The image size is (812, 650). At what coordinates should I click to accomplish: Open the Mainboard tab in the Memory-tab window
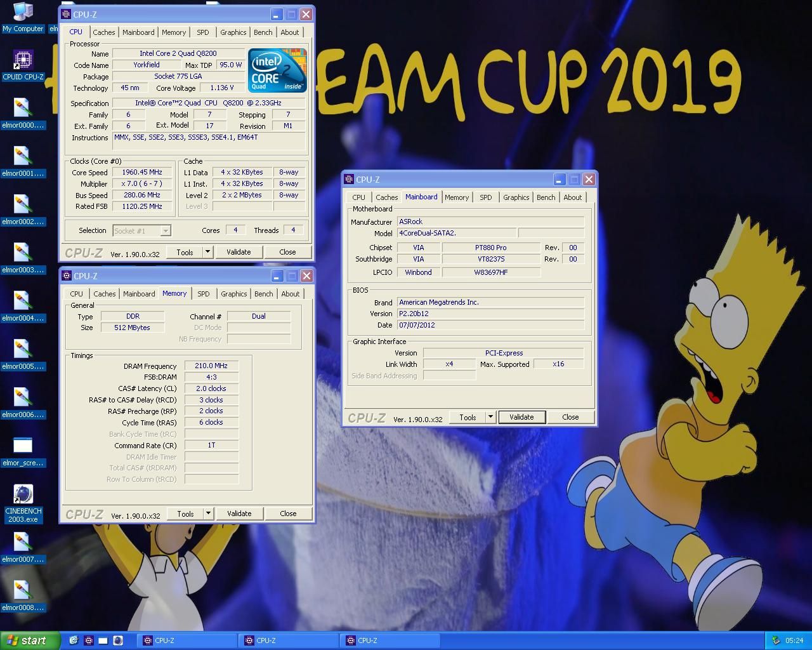tap(139, 294)
